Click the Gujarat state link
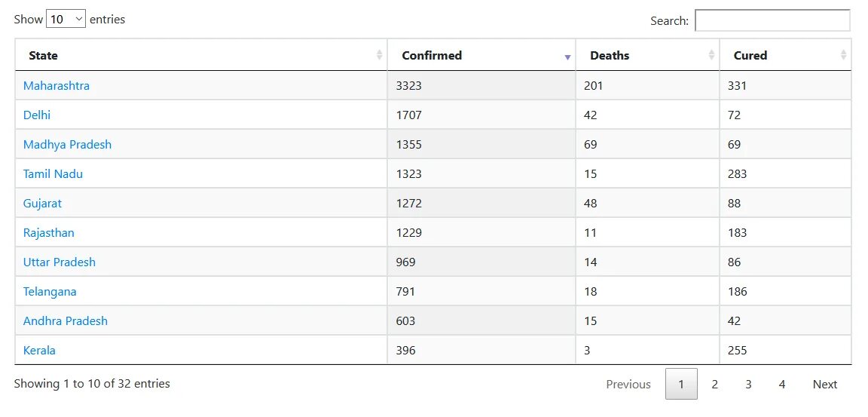The width and height of the screenshot is (868, 417). pyautogui.click(x=42, y=204)
